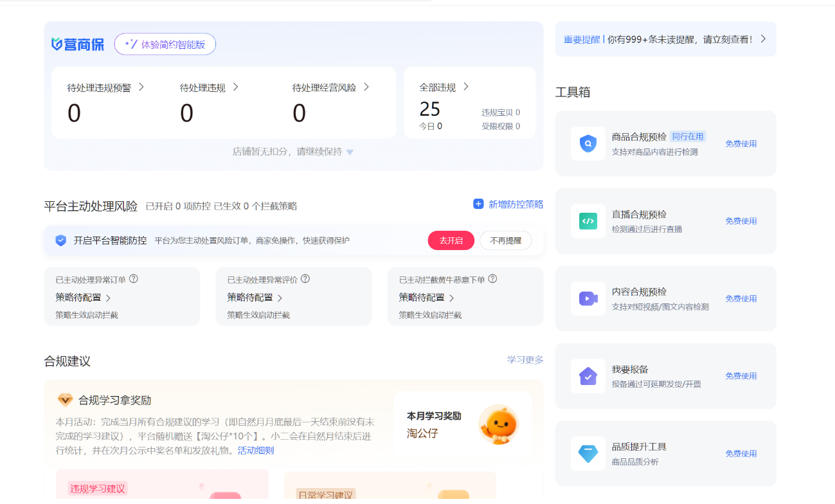Open the 活动细则 link

click(256, 450)
